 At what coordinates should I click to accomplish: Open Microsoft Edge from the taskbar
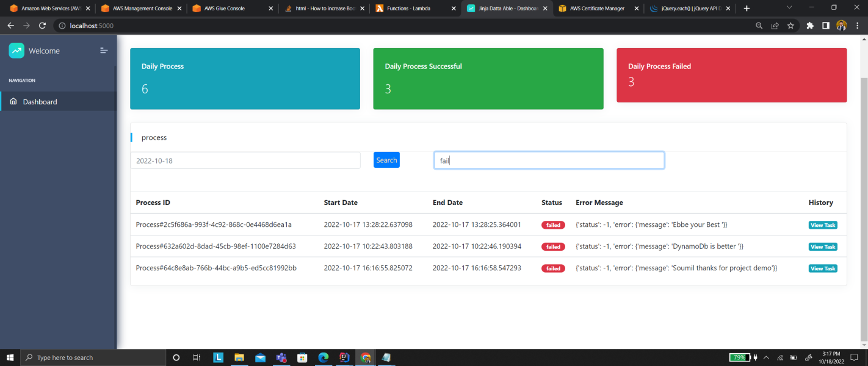tap(324, 357)
